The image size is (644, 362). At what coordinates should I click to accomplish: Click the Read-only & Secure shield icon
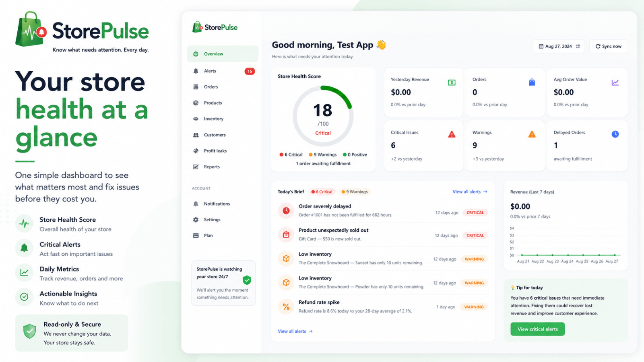point(29,331)
